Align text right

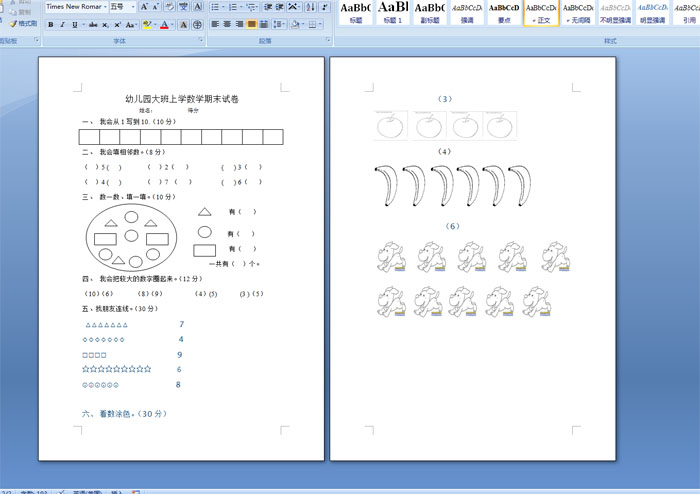(x=239, y=25)
